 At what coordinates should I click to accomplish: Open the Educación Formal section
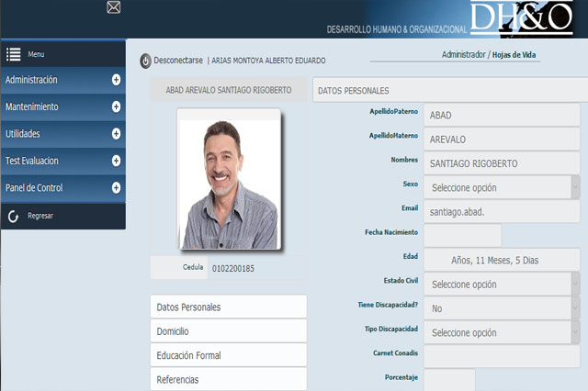tap(228, 355)
